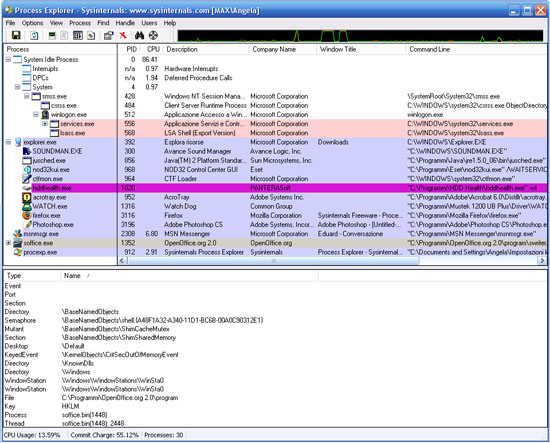Click the crosshair Find Window's Process icon

pos(153,35)
